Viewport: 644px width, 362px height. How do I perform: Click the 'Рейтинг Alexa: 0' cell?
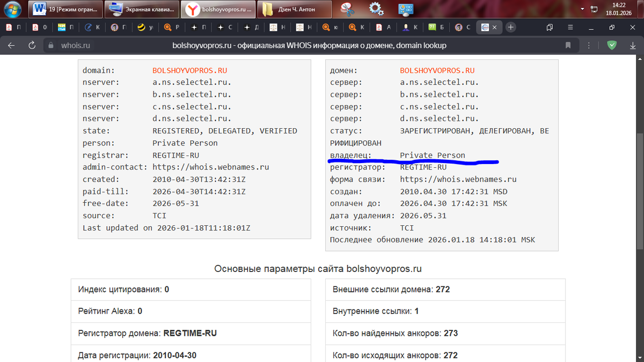click(191, 311)
